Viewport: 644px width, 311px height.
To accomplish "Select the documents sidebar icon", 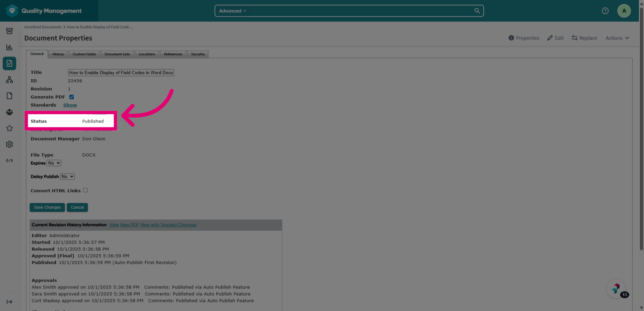I will pos(9,63).
